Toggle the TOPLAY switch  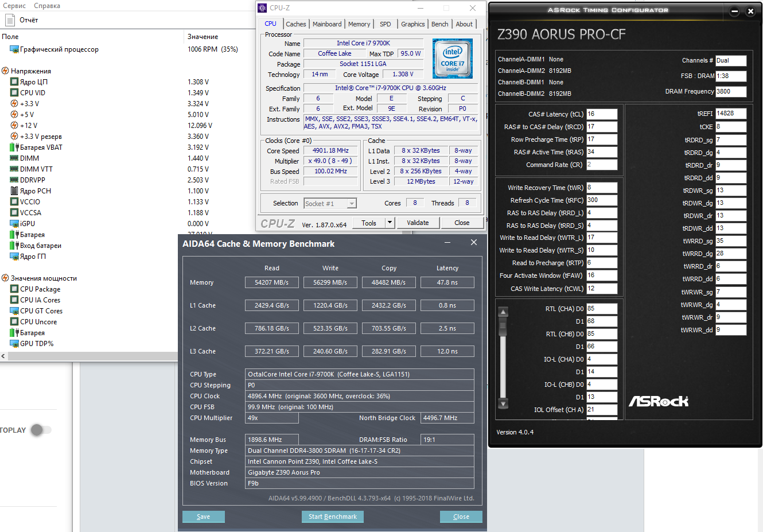tap(41, 430)
